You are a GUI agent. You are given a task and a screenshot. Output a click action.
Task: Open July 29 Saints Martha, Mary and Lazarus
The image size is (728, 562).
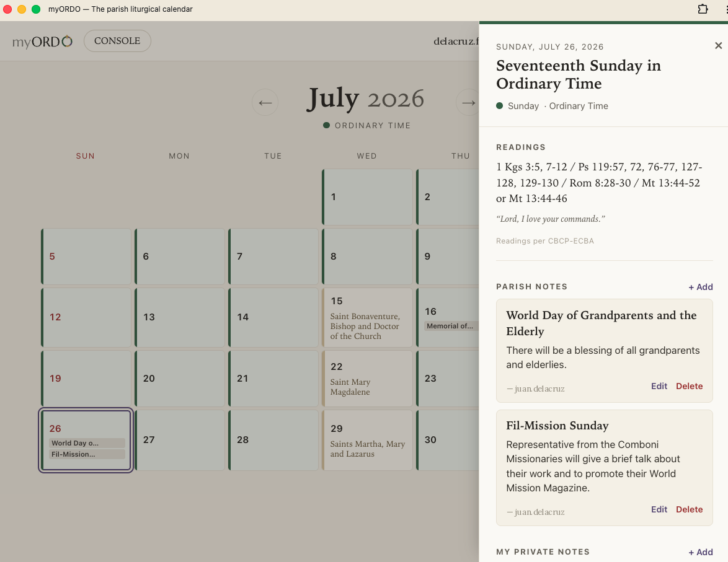point(367,440)
